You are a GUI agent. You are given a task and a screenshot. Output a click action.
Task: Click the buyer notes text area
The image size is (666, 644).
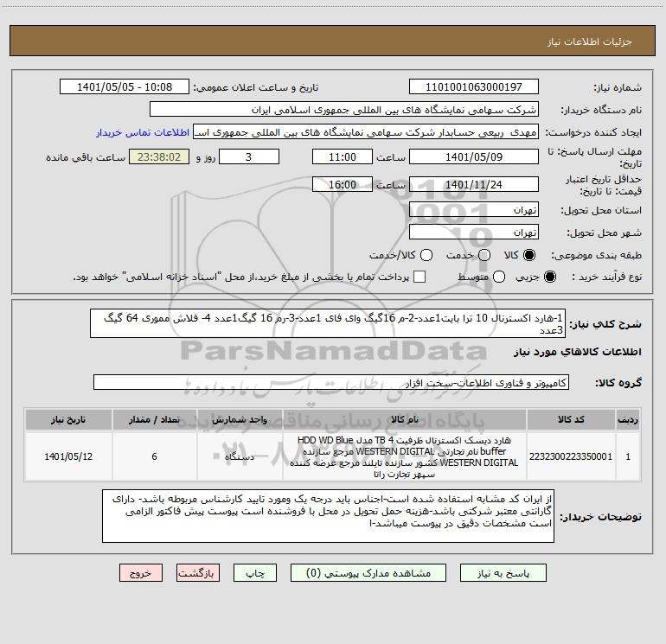[x=328, y=516]
